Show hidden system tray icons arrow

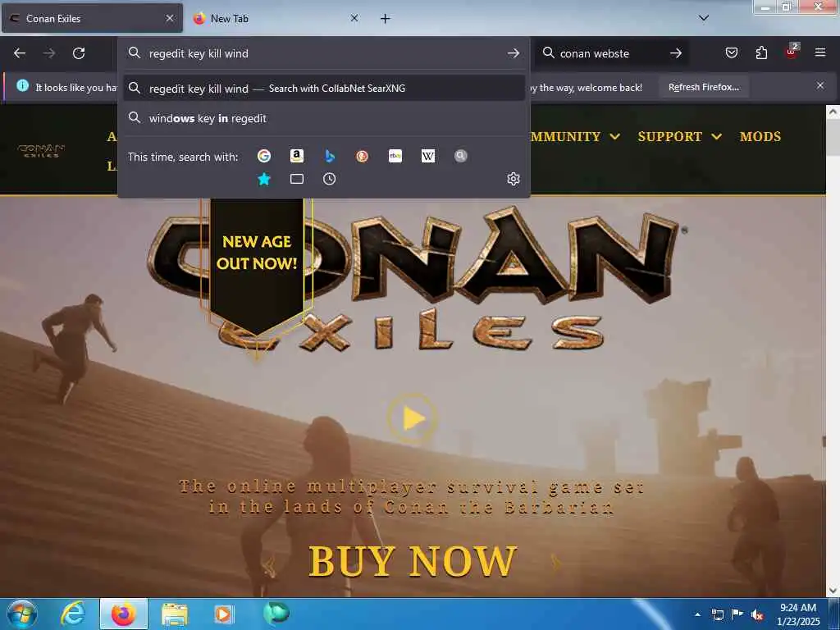697,614
